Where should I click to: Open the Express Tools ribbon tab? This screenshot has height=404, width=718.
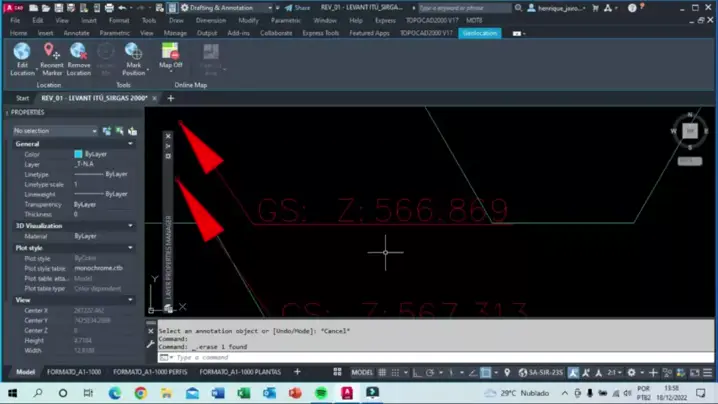321,33
